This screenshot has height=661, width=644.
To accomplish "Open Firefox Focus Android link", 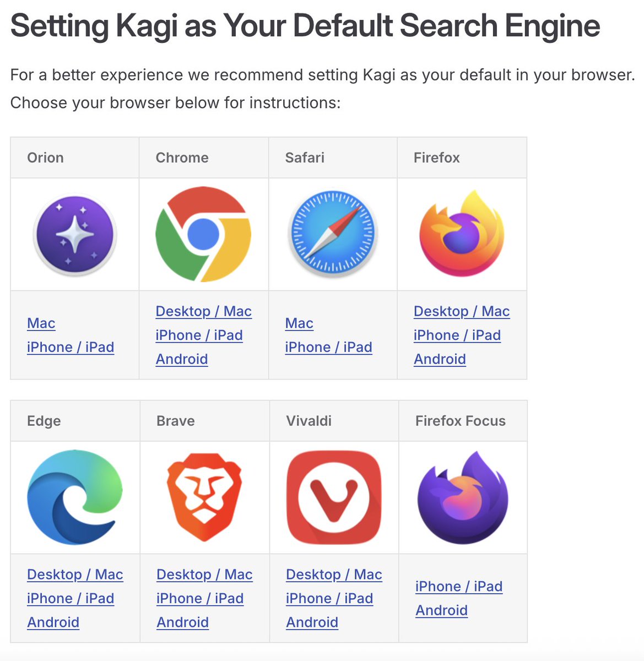I will click(x=442, y=610).
